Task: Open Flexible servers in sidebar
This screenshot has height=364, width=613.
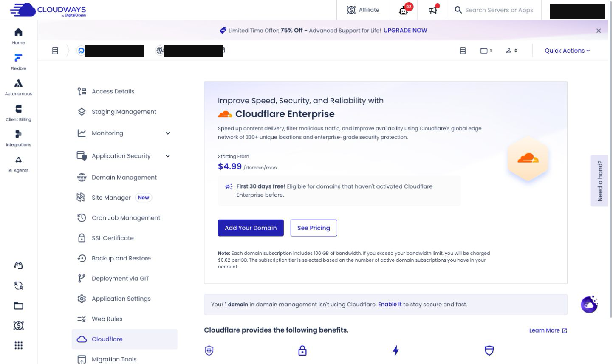Action: (x=18, y=62)
